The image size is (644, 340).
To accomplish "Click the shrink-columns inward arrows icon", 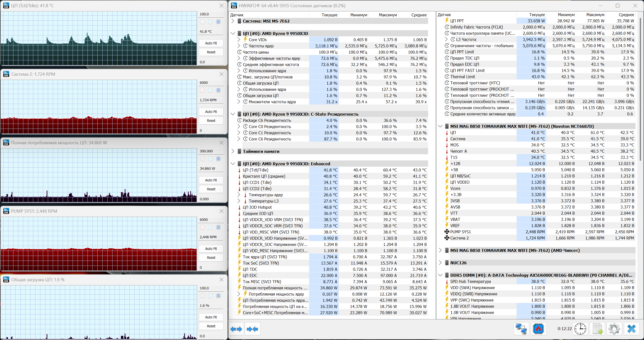I will 252,329.
